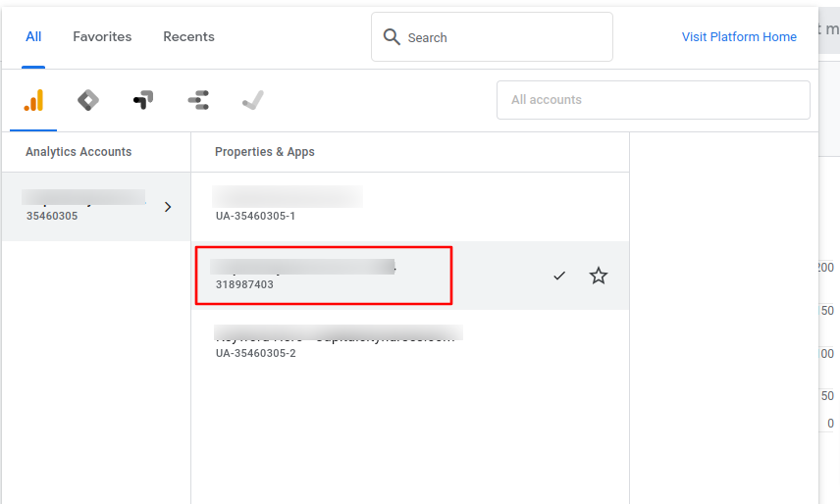Select the property UA-35460305-2

(x=410, y=344)
